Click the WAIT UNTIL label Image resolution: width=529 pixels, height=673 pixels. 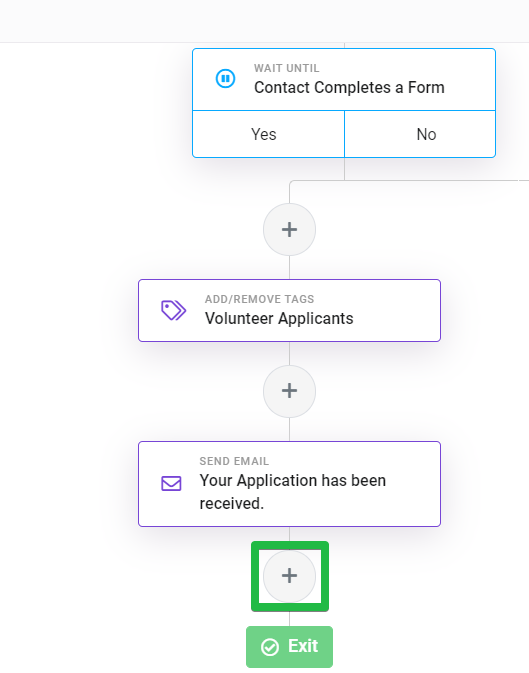click(286, 68)
